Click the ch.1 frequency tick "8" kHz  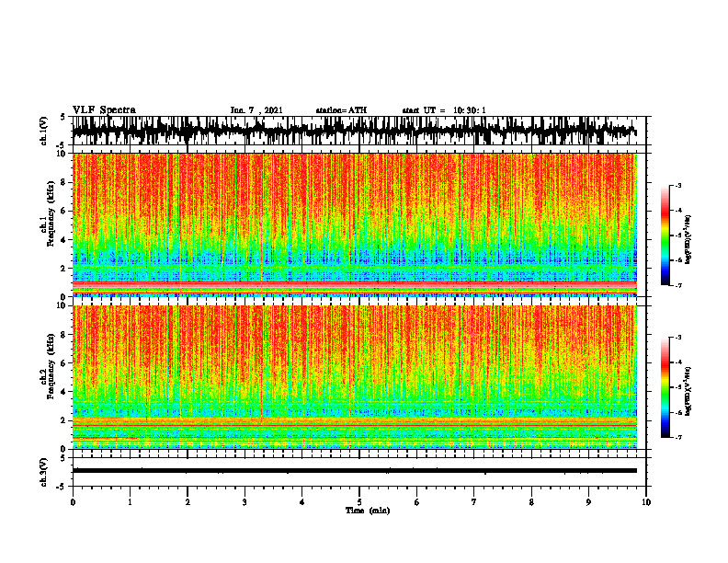[64, 183]
